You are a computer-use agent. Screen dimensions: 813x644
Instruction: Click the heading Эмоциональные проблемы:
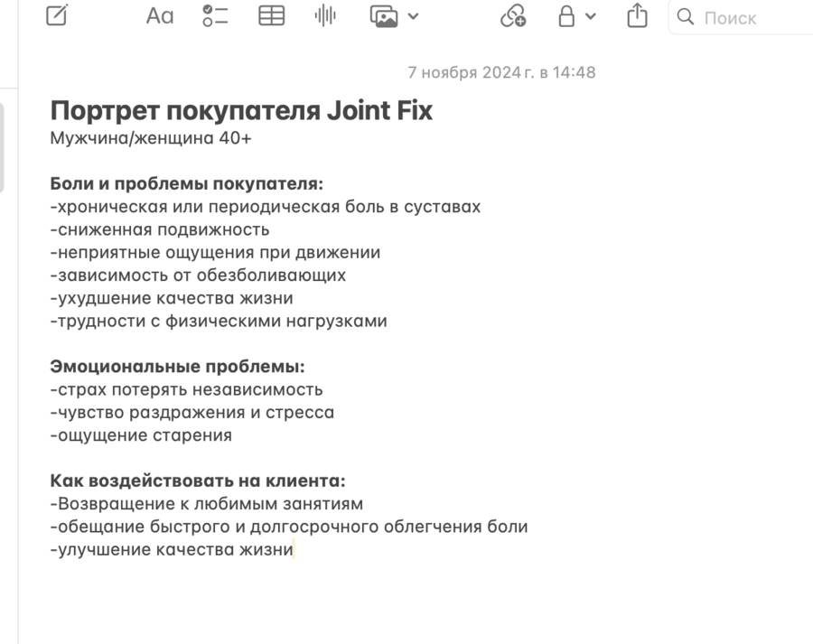pyautogui.click(x=177, y=367)
